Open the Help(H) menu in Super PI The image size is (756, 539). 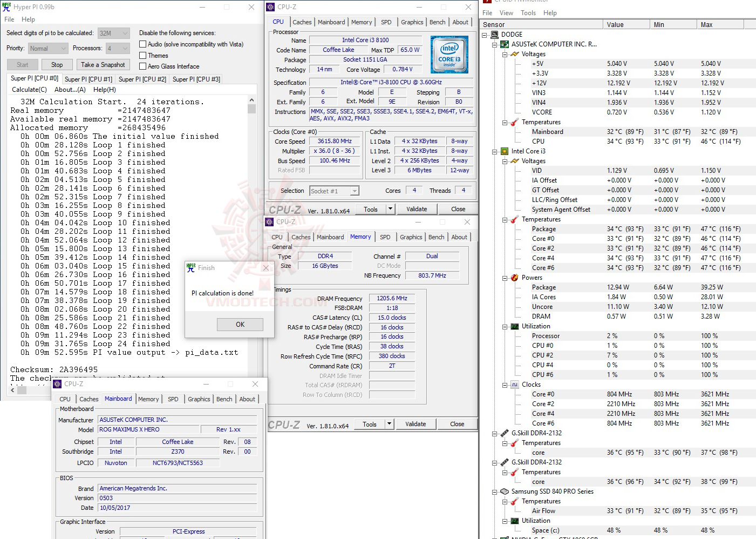105,90
